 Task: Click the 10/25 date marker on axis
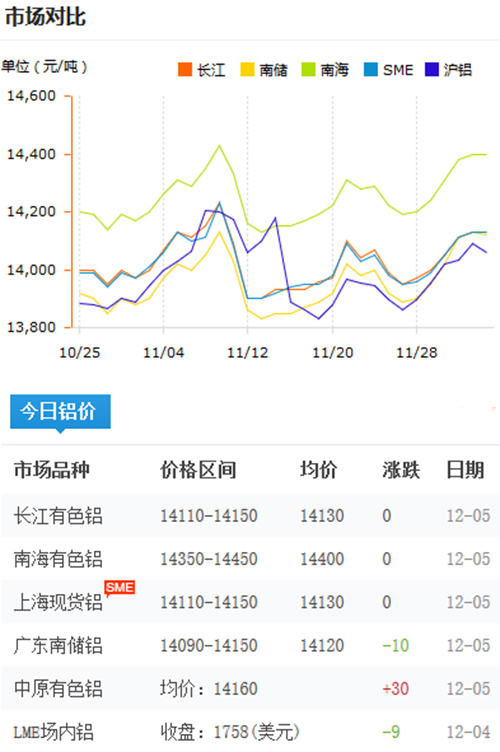pyautogui.click(x=80, y=353)
